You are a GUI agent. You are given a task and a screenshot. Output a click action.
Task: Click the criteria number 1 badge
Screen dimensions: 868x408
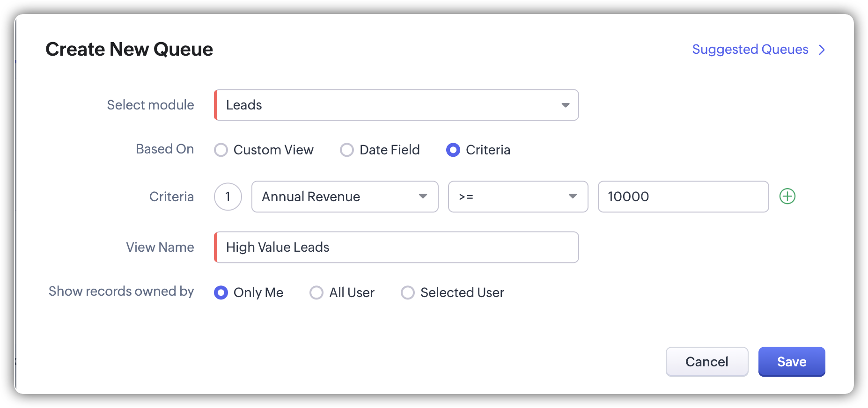228,197
